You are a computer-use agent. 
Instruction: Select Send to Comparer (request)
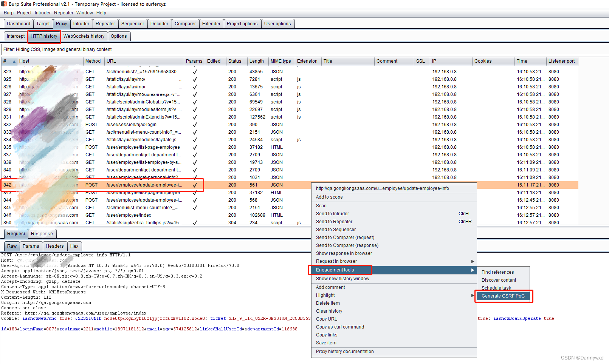[394, 238]
